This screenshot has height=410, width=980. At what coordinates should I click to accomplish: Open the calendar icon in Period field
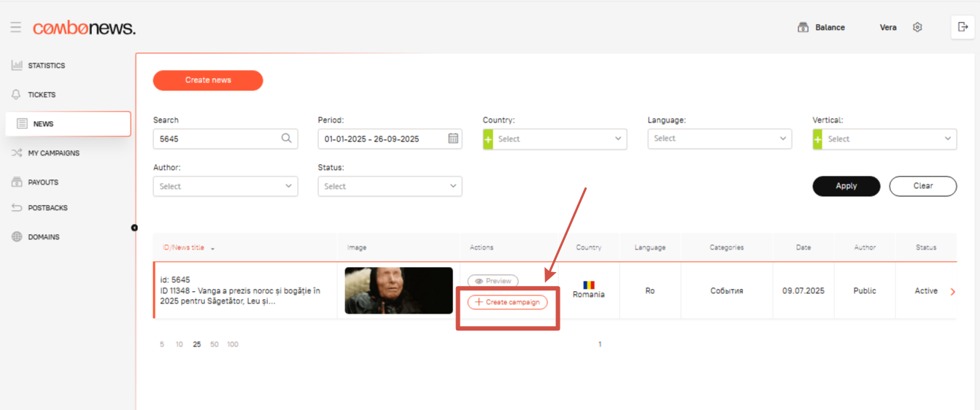pos(452,139)
